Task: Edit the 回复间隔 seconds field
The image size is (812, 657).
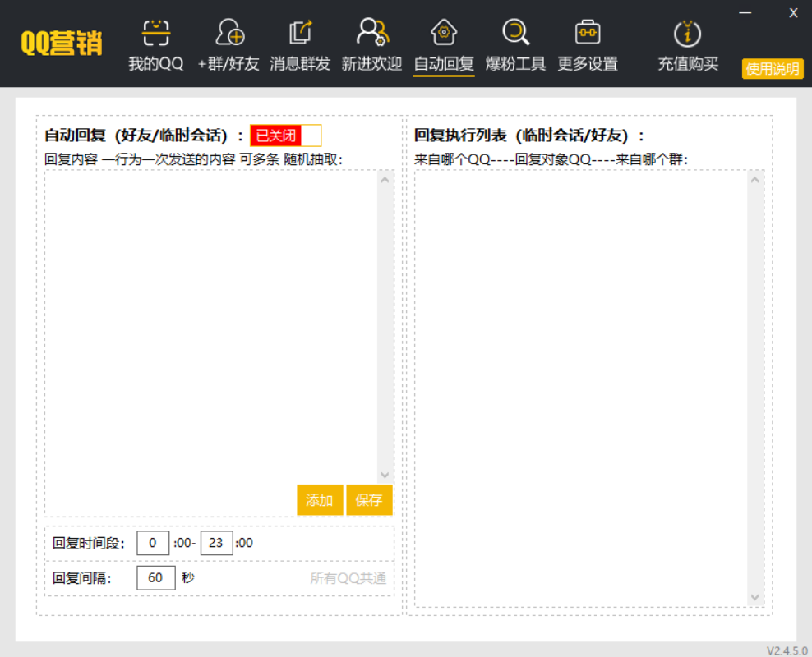Action: point(156,578)
